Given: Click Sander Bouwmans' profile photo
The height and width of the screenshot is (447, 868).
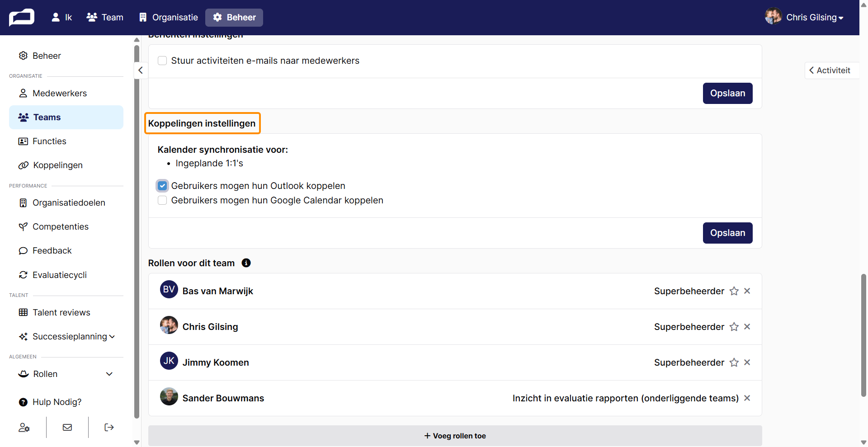Looking at the screenshot, I should [x=169, y=396].
